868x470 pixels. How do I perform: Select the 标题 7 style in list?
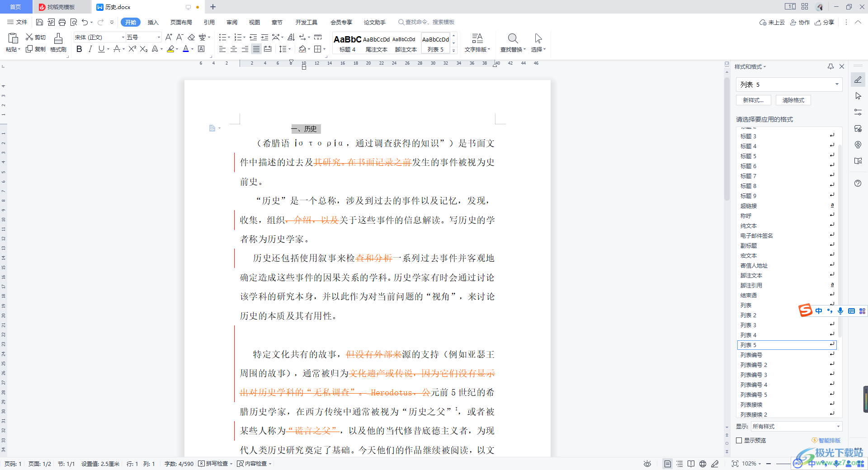click(x=787, y=176)
